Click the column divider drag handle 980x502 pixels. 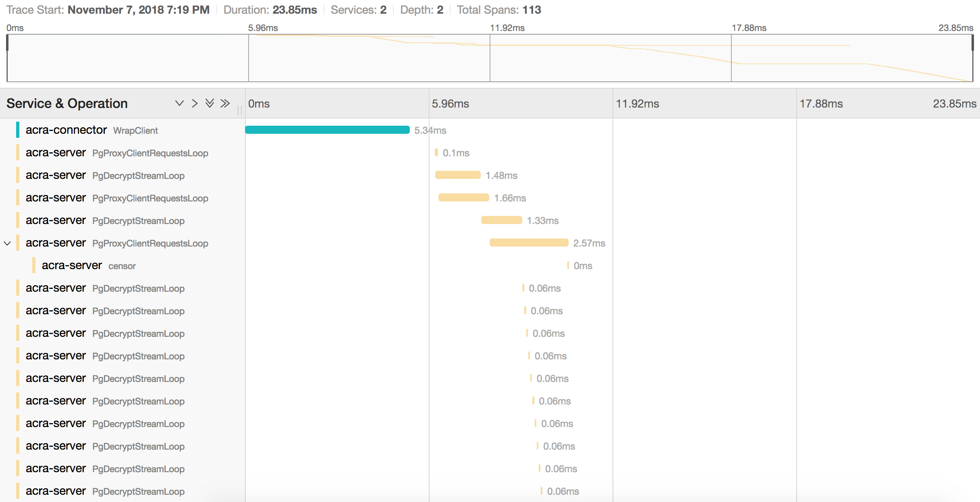coord(240,110)
